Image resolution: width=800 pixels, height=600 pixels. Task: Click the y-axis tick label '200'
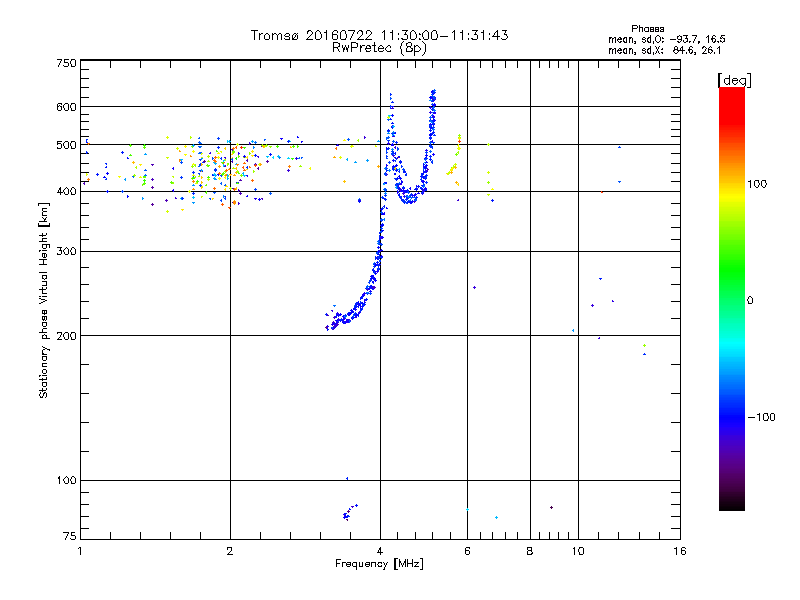tap(66, 336)
